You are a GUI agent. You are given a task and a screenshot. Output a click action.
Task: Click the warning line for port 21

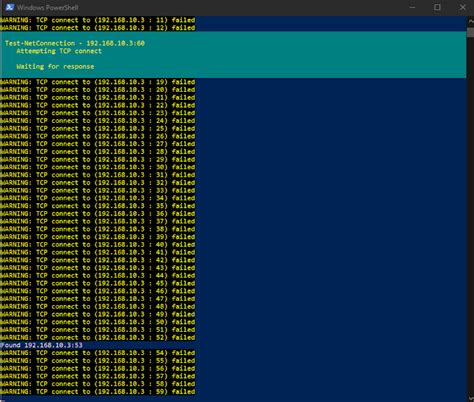[98, 97]
